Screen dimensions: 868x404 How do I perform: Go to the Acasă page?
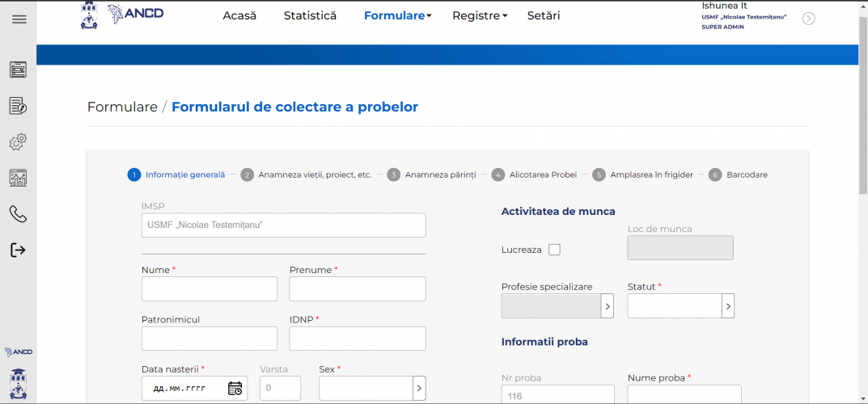[239, 16]
